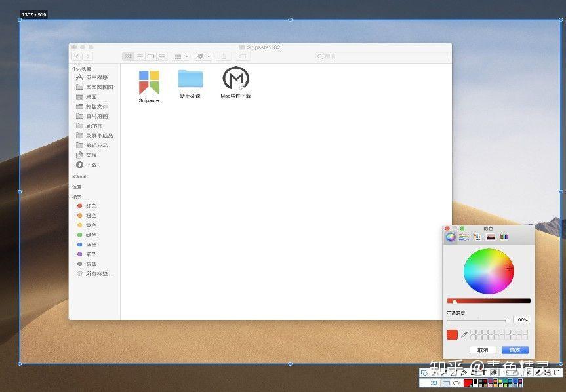566x392 pixels.
Task: Toggle the ellipse shape mode in the toolbar
Action: (456, 384)
